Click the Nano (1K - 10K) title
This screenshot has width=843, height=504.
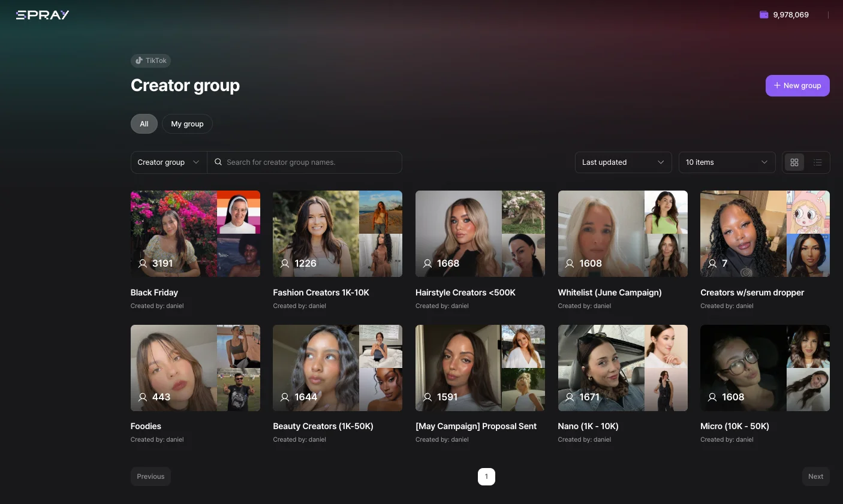tap(588, 426)
